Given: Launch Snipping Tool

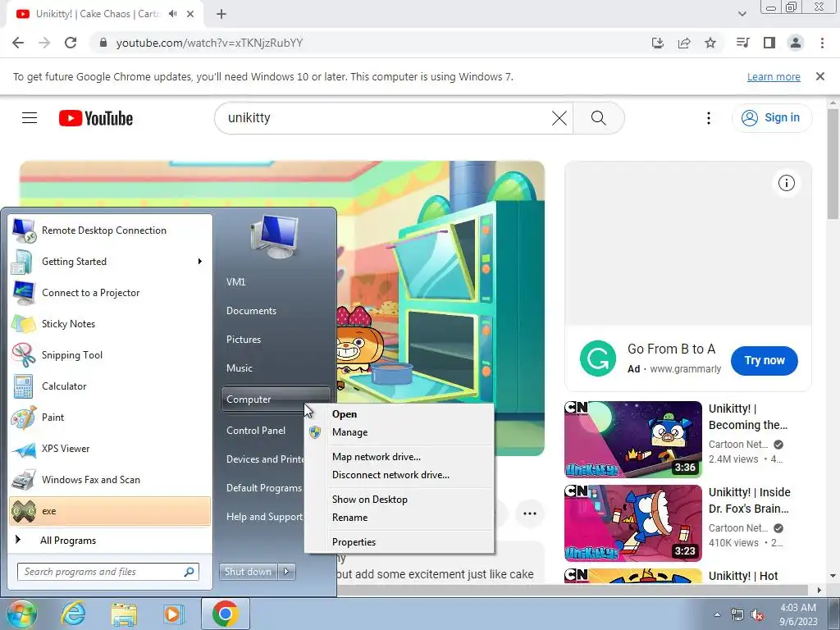Looking at the screenshot, I should (x=110, y=354).
